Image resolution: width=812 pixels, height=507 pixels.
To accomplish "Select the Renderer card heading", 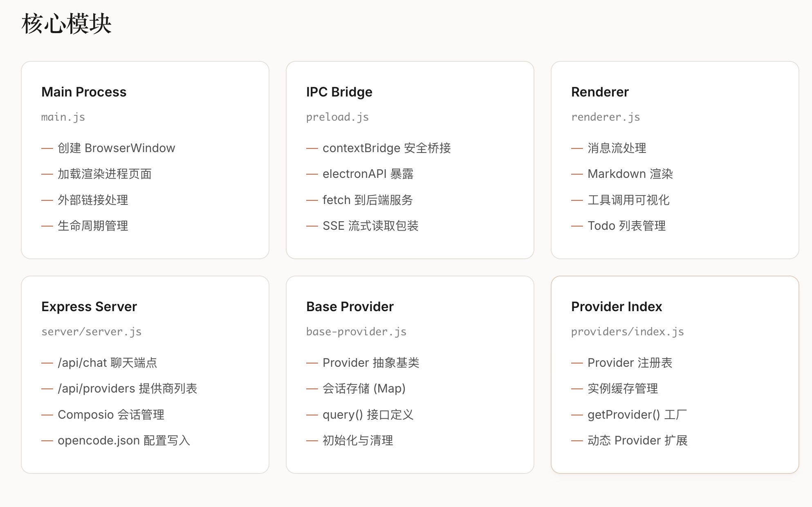I will click(599, 92).
